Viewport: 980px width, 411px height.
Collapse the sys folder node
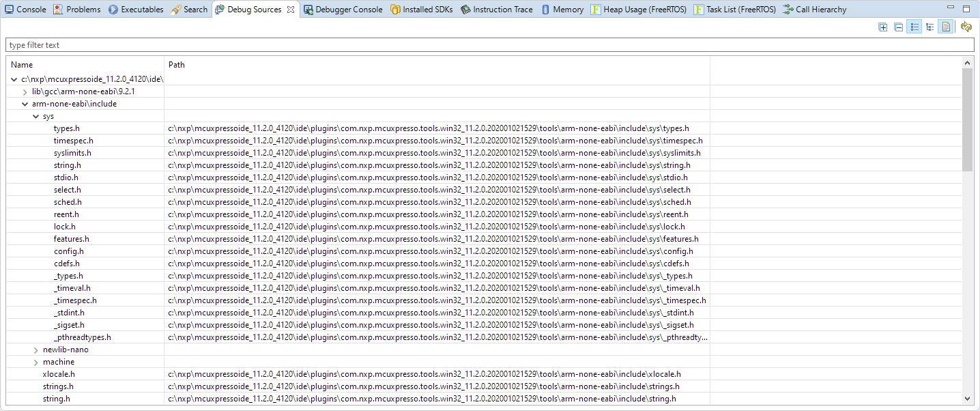pyautogui.click(x=36, y=116)
